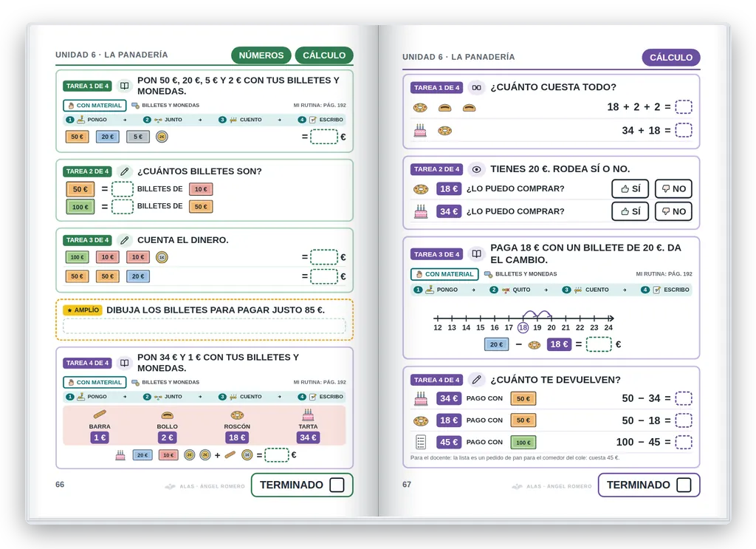756x549 pixels.
Task: Select the eye icon beside "TIENES 20 €. RODEA SÍ O NO."
Action: click(476, 169)
